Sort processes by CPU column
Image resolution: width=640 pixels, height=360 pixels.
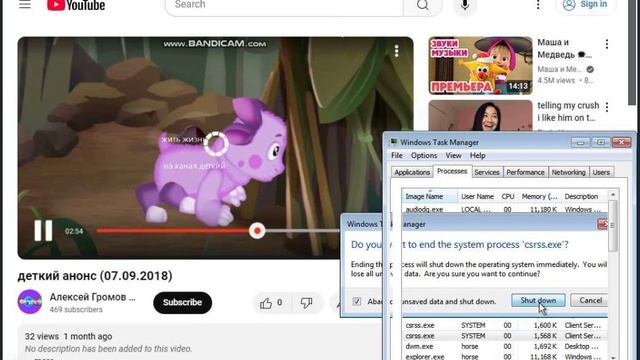[508, 196]
